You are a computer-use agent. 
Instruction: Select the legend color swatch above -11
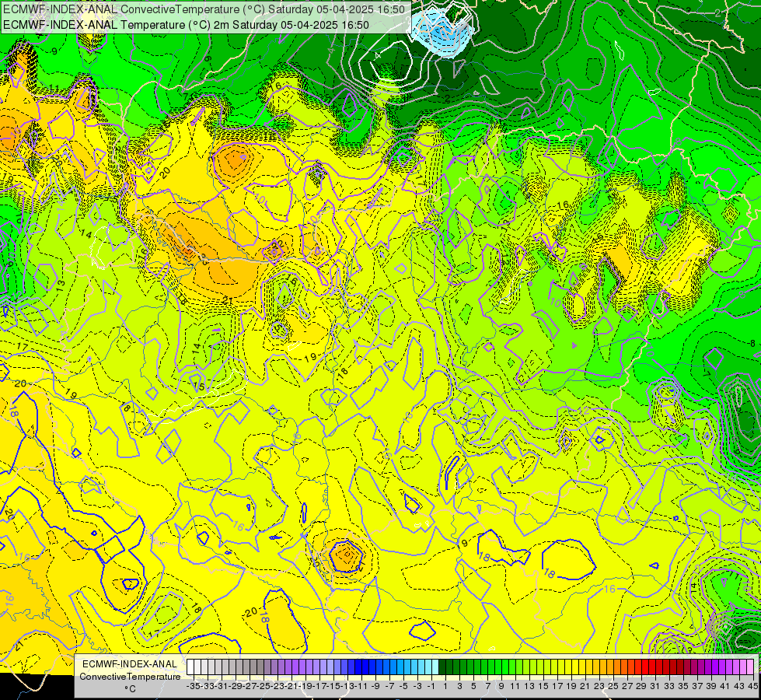click(x=358, y=667)
